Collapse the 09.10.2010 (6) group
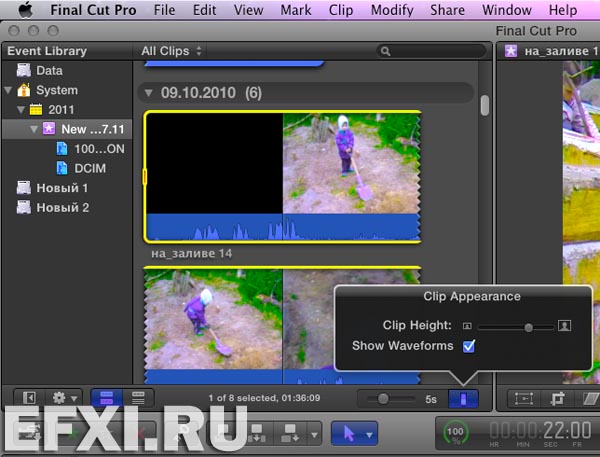The height and width of the screenshot is (457, 600). [148, 93]
